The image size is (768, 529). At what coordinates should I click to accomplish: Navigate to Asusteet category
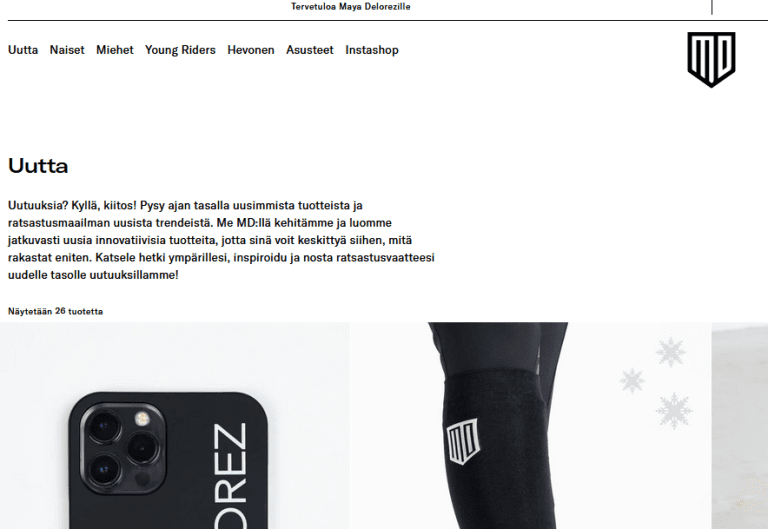tap(310, 50)
